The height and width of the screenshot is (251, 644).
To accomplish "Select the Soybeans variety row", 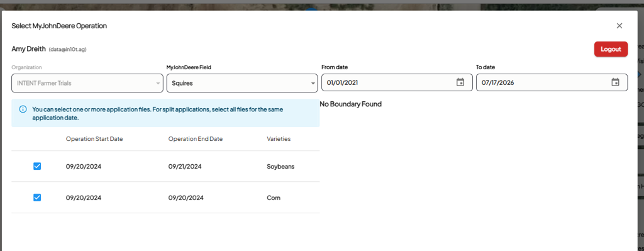I will 165,166.
